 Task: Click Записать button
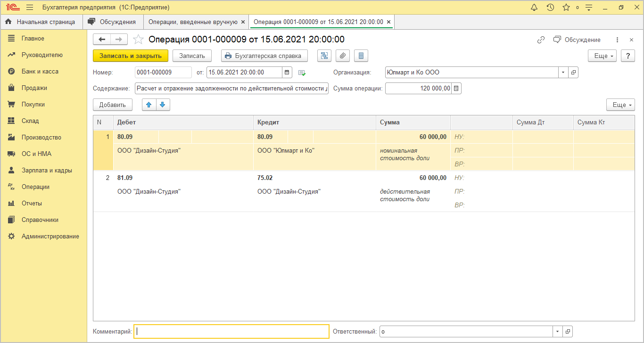(192, 56)
